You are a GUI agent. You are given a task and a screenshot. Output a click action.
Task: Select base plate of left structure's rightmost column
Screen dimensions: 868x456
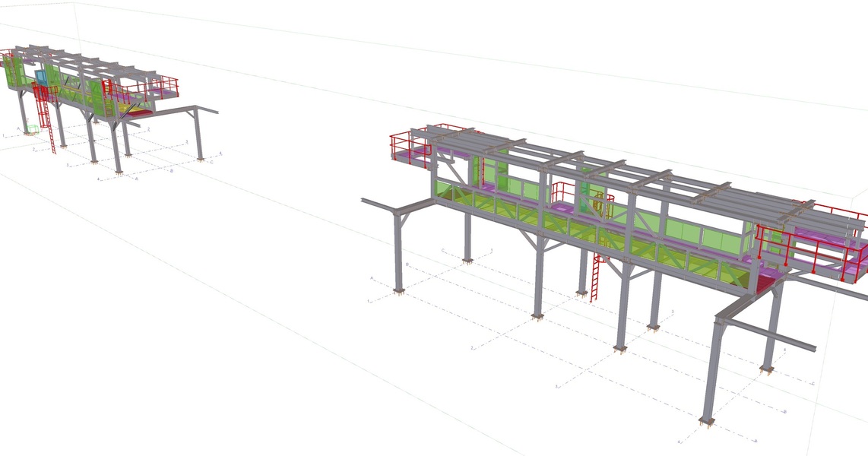tap(201, 159)
